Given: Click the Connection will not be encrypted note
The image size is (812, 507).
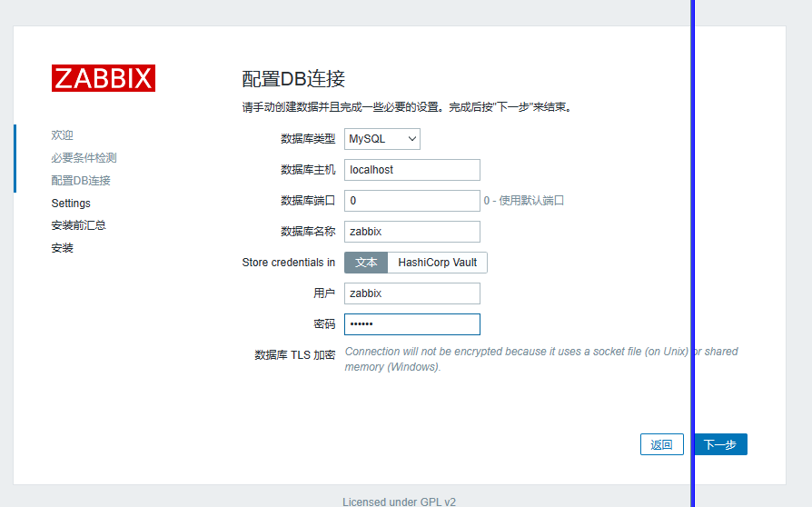Looking at the screenshot, I should click(541, 359).
